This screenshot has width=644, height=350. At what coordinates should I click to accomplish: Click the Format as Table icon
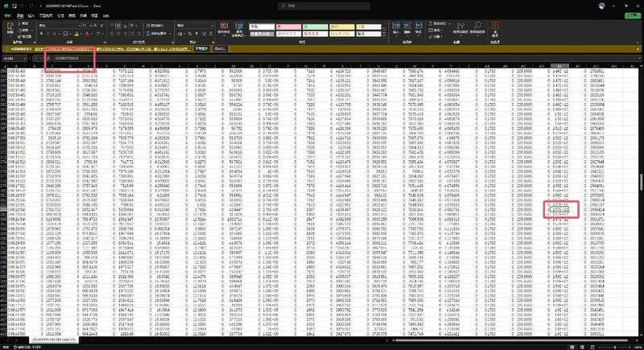click(x=239, y=29)
